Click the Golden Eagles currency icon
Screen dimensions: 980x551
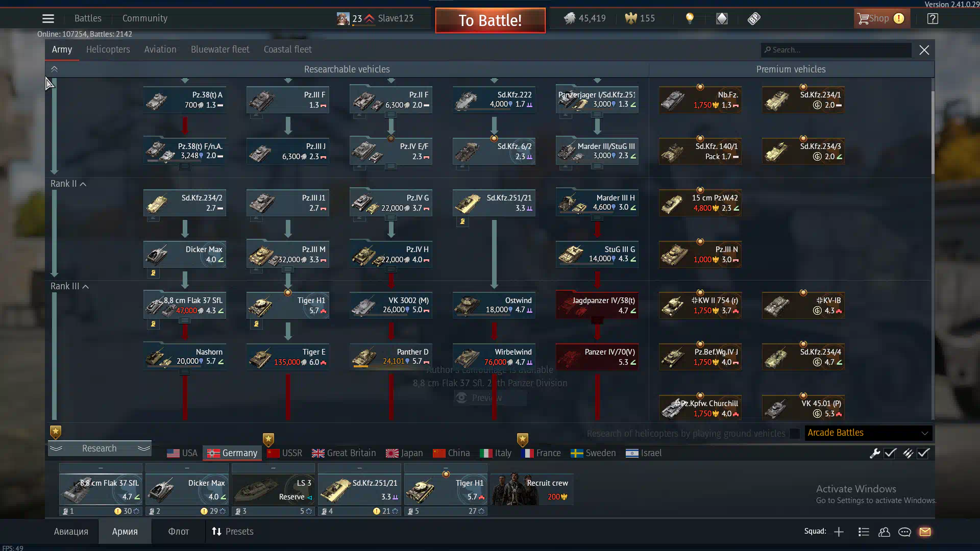coord(631,18)
